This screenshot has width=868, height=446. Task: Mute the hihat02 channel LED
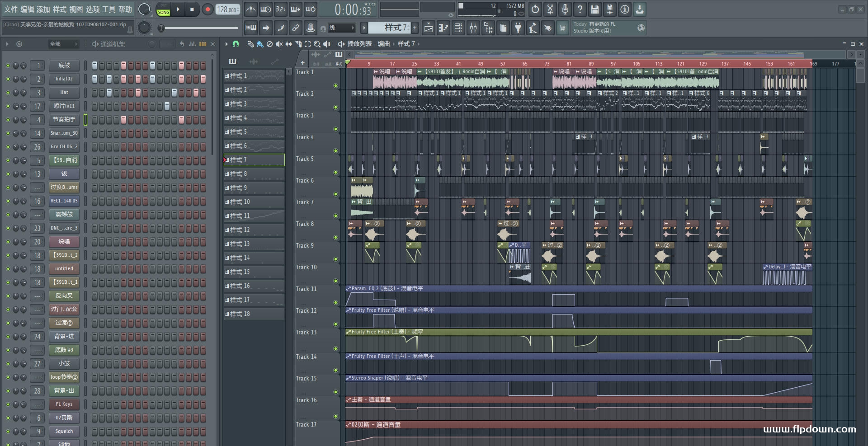click(x=8, y=79)
